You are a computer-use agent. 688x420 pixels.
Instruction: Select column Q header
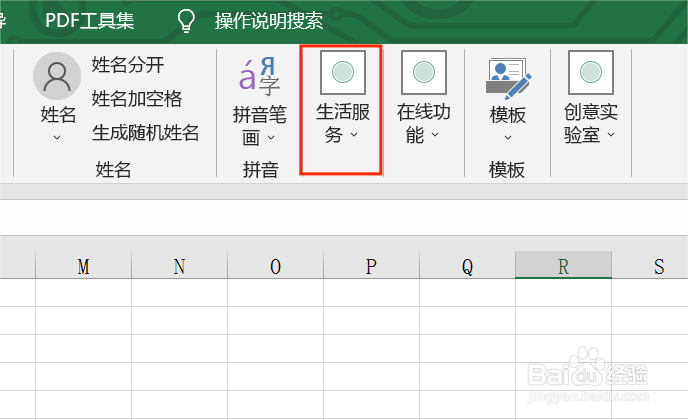pos(467,265)
